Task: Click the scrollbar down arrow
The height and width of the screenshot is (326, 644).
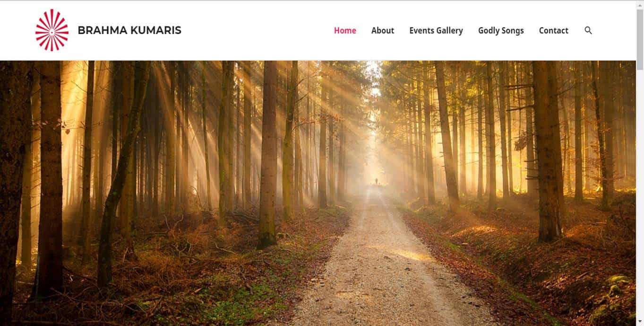Action: pos(640,322)
